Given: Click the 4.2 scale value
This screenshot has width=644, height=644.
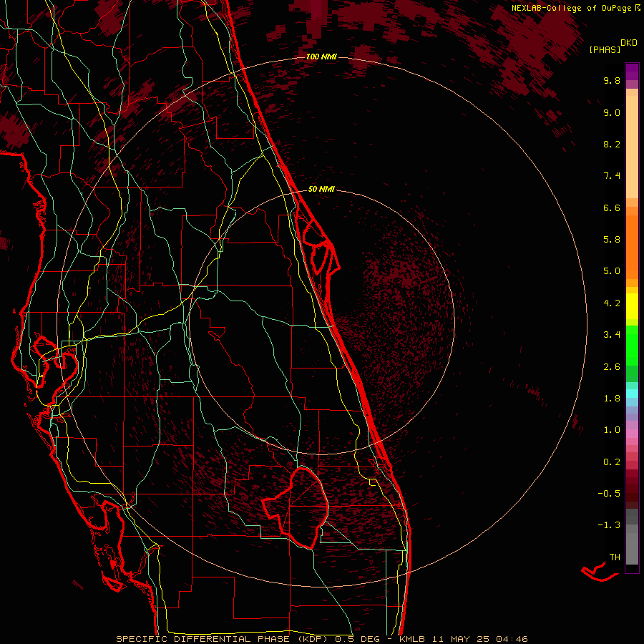Looking at the screenshot, I should [x=612, y=303].
